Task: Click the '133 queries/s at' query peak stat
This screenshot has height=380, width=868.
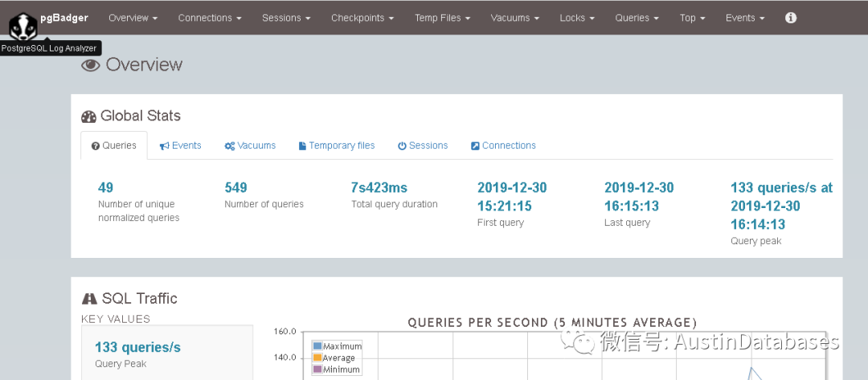Action: (782, 187)
